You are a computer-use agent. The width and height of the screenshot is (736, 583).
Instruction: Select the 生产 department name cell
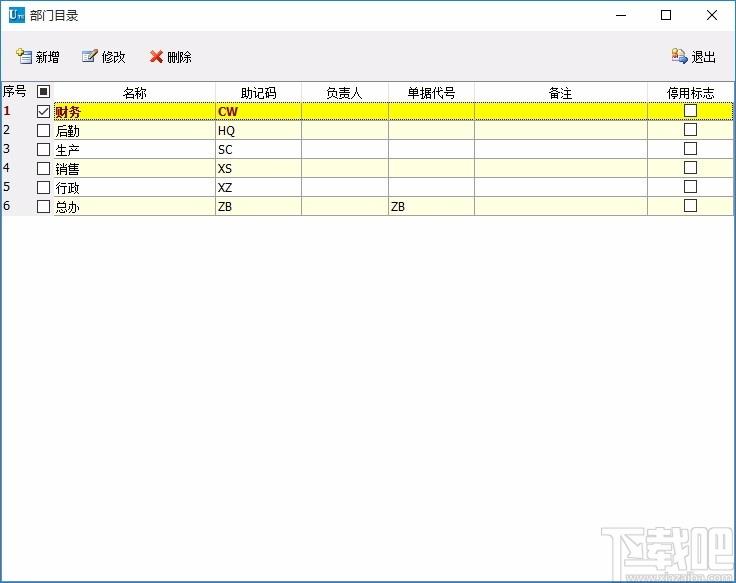[135, 149]
